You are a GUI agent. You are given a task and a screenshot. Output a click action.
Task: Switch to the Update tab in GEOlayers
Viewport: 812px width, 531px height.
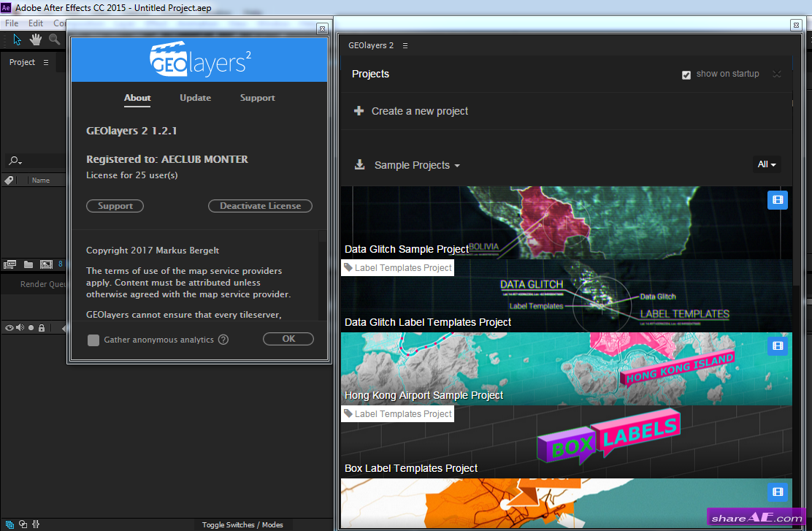click(195, 97)
